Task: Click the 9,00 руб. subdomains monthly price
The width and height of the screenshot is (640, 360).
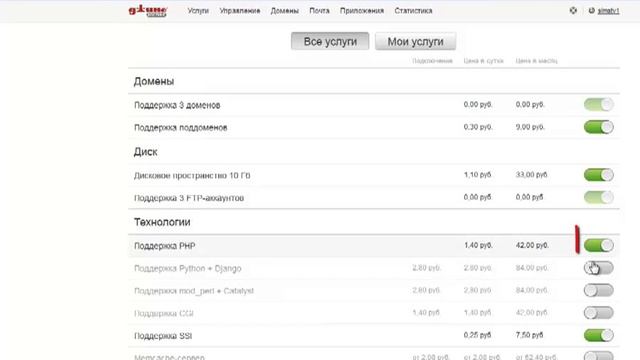Action: click(530, 127)
